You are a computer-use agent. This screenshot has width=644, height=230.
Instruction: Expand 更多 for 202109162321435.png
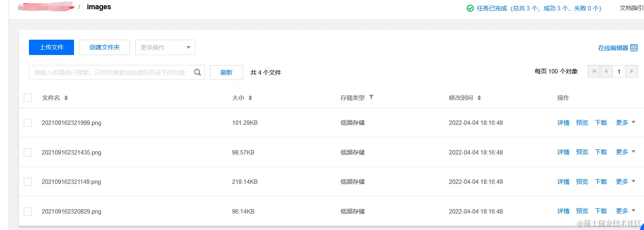tap(625, 152)
